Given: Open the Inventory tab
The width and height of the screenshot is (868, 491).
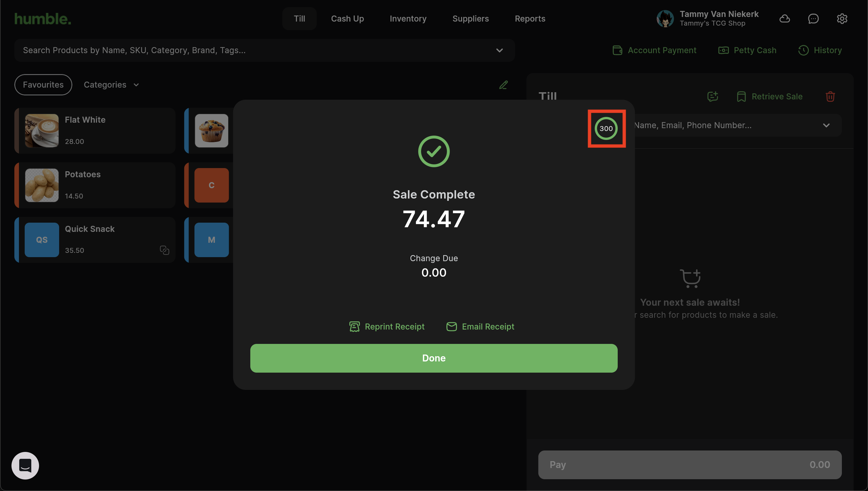Looking at the screenshot, I should pos(408,19).
